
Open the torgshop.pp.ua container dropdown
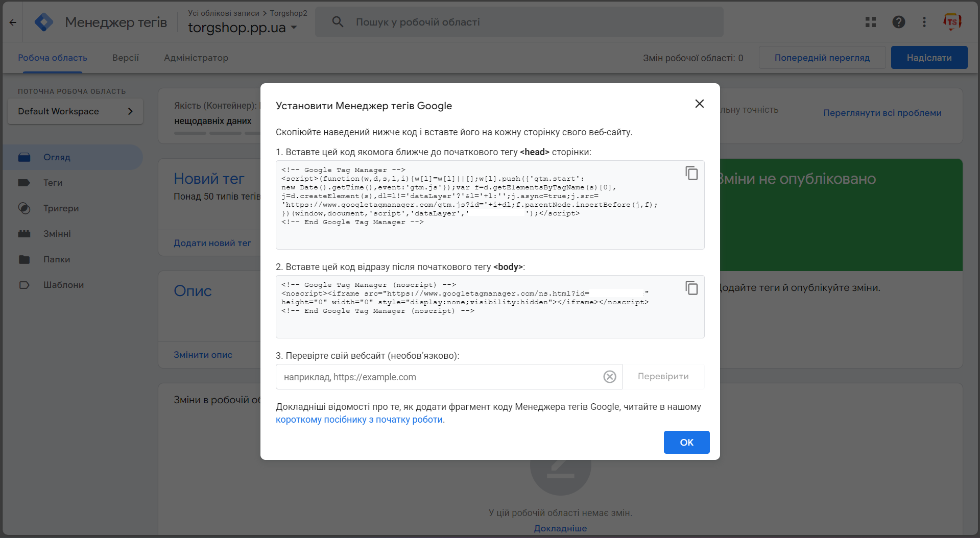(243, 28)
